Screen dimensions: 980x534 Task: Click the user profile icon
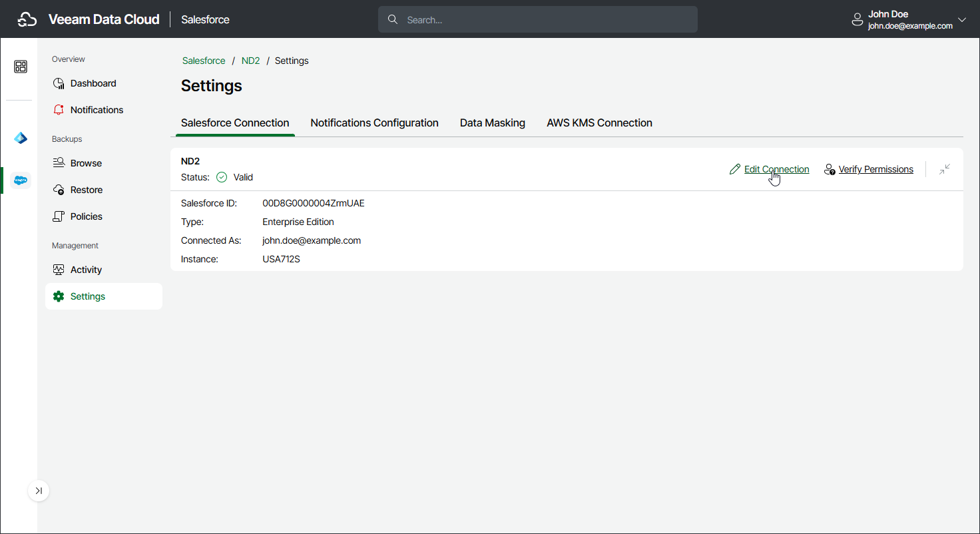click(857, 20)
